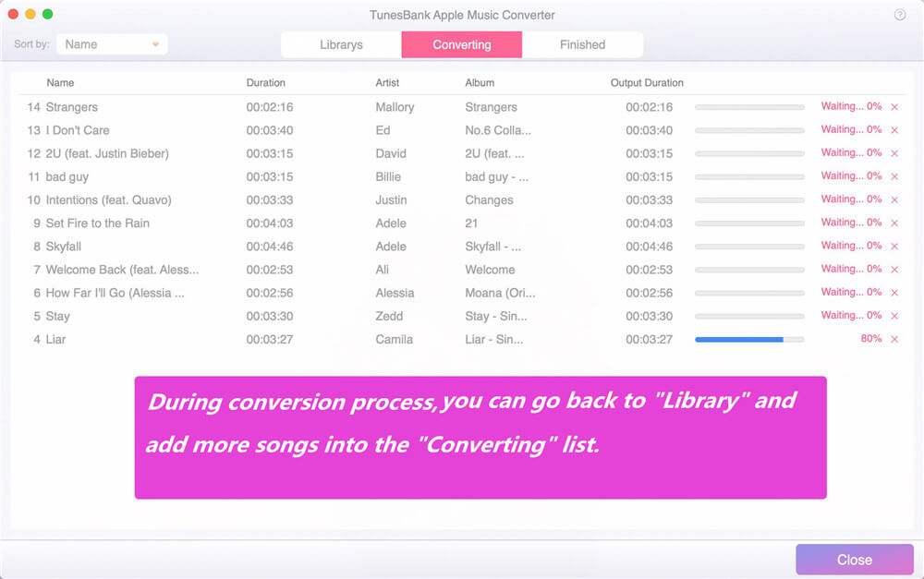
Task: Select 'How Far I'll Go (Alessia ...' name
Action: tap(115, 293)
